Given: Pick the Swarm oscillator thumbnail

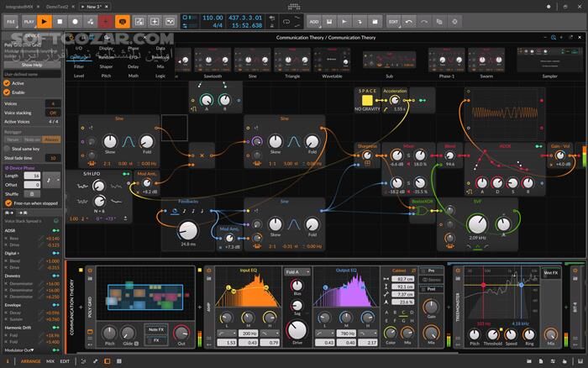Looking at the screenshot, I should 486,60.
